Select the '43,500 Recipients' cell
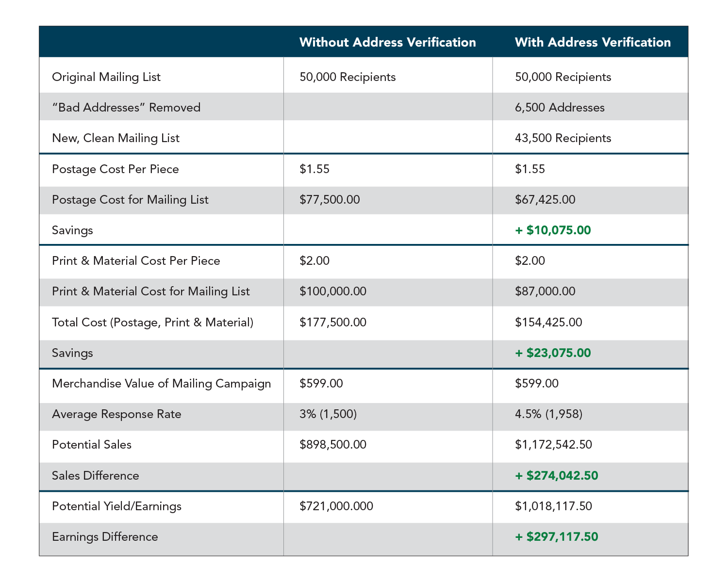This screenshot has height=582, width=728. point(563,138)
